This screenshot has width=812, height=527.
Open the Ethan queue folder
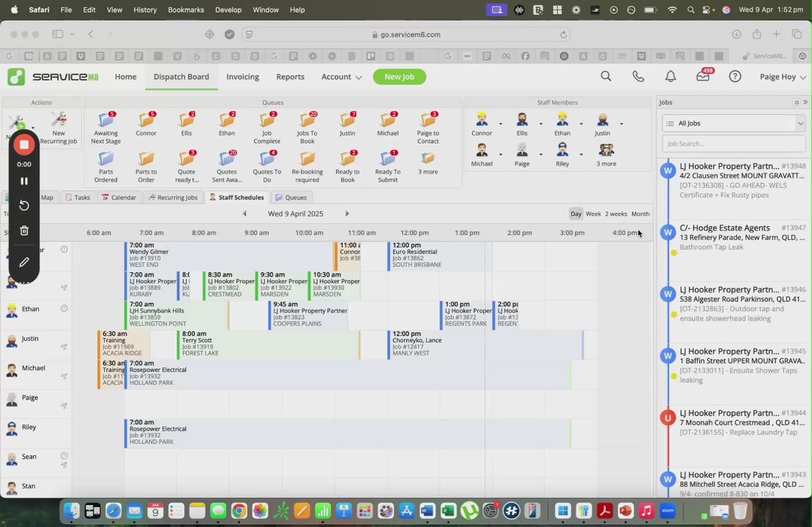click(x=227, y=124)
